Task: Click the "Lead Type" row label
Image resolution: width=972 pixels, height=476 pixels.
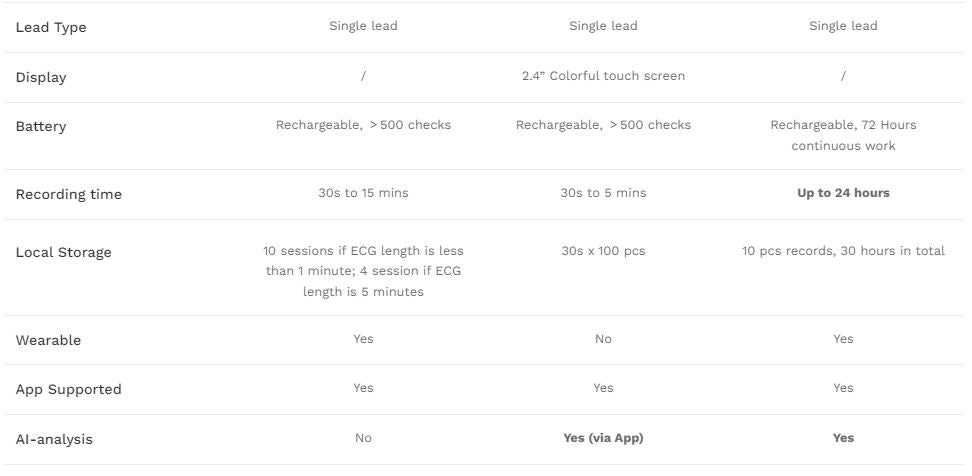Action: 51,27
